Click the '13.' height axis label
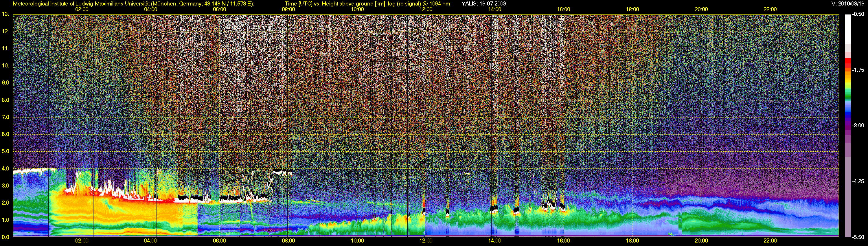 click(5, 14)
